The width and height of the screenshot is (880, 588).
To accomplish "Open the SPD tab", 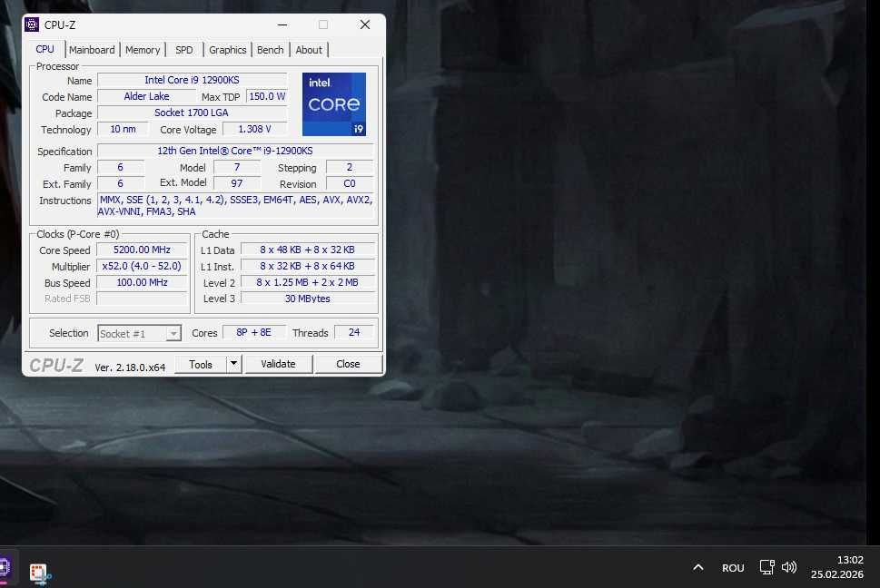I will tap(184, 50).
